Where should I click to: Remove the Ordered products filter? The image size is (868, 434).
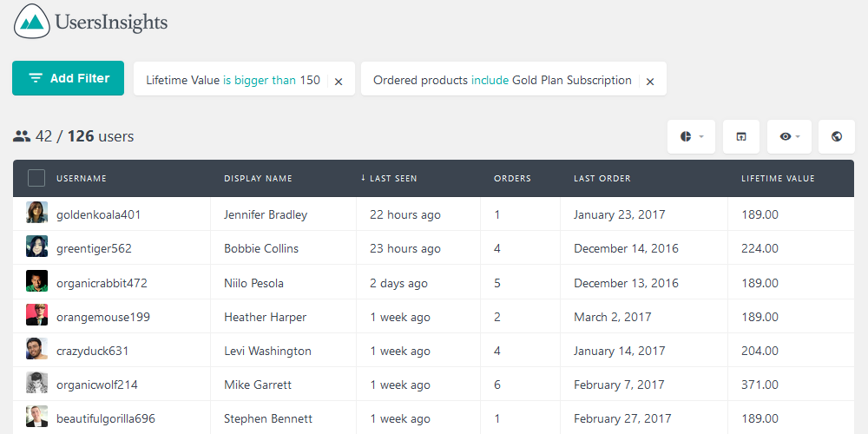click(x=650, y=82)
